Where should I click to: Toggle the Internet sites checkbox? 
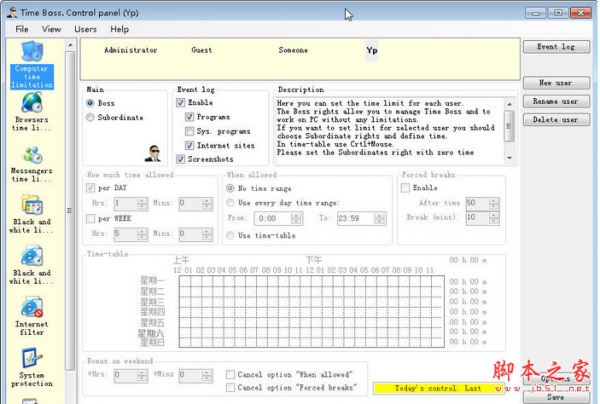(189, 145)
